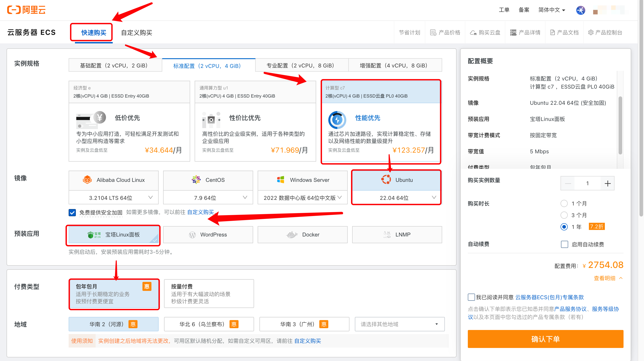Select the 1 个月 purchase duration

(564, 204)
